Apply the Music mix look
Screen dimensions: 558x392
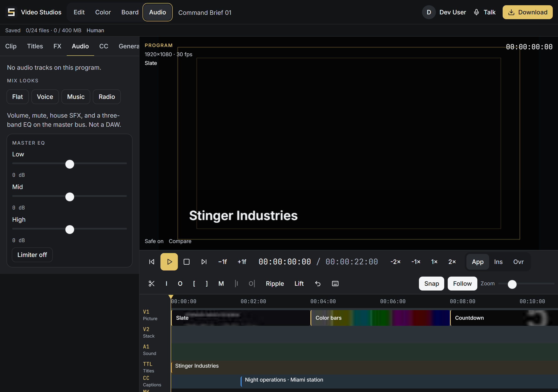pos(76,97)
